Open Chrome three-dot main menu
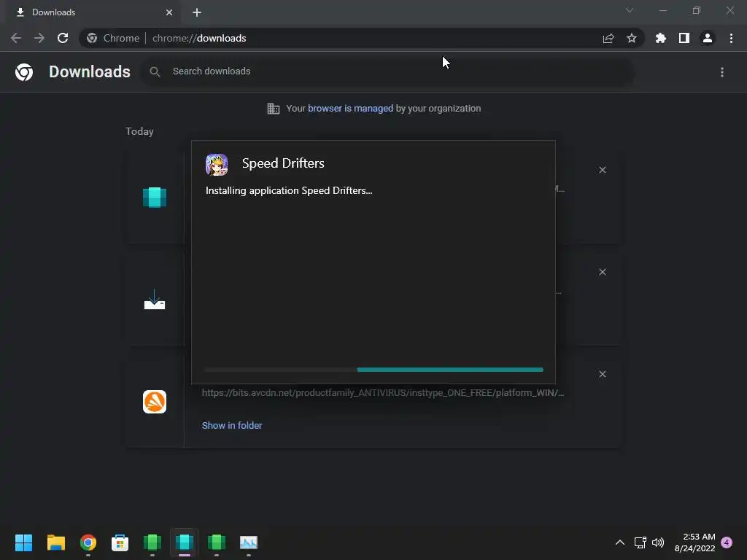747x560 pixels. click(x=731, y=38)
